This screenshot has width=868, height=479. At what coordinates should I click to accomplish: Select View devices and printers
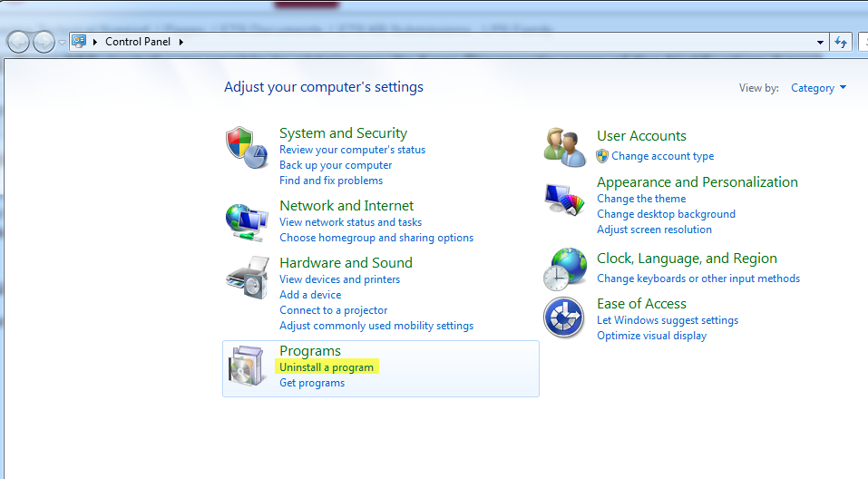[x=340, y=279]
